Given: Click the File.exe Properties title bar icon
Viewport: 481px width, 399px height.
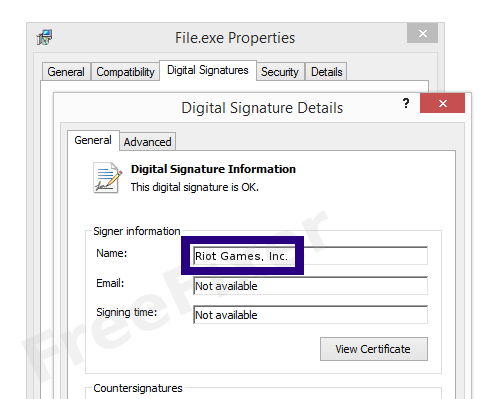Looking at the screenshot, I should (44, 37).
